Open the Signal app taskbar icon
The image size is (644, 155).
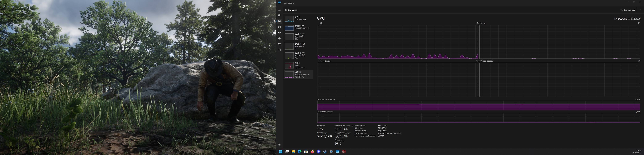click(x=319, y=151)
